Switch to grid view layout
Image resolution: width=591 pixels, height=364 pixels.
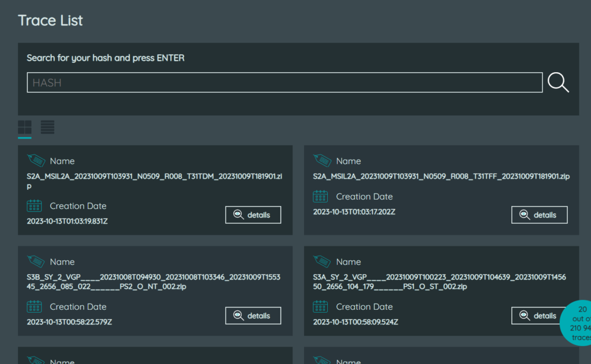pyautogui.click(x=25, y=127)
